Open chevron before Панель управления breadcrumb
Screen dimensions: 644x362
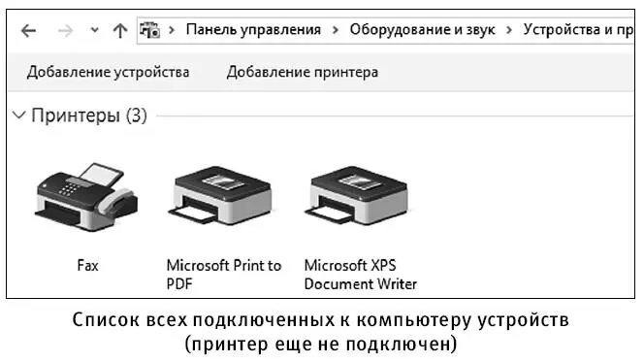(172, 30)
